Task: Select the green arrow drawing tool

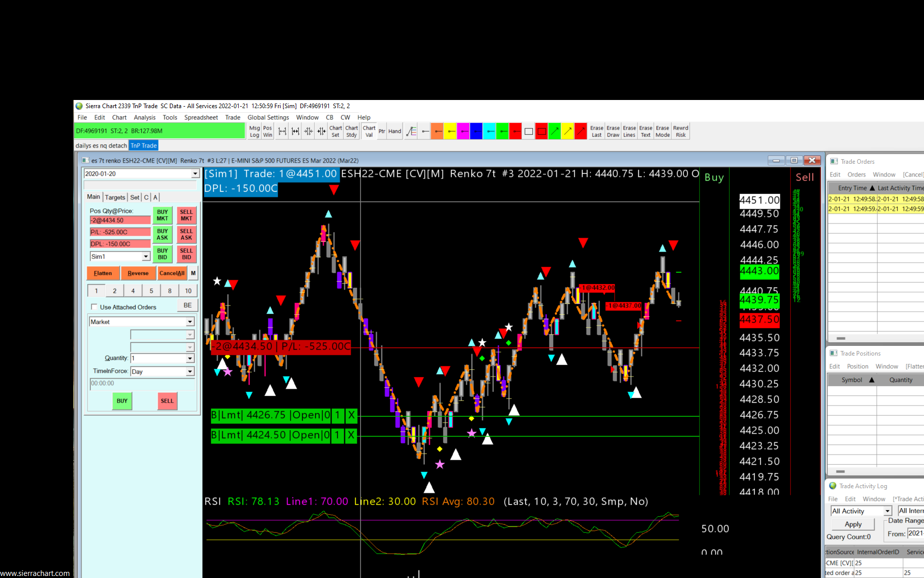Action: [555, 131]
